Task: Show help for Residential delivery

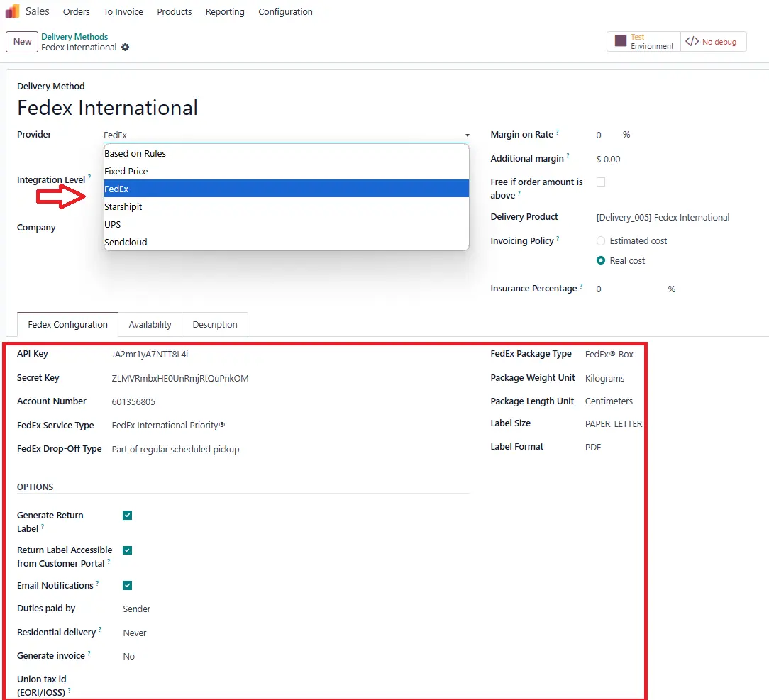Action: (x=100, y=629)
